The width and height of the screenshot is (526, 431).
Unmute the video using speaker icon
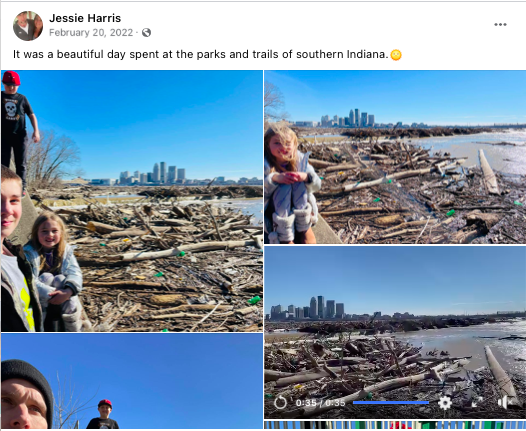tap(505, 402)
